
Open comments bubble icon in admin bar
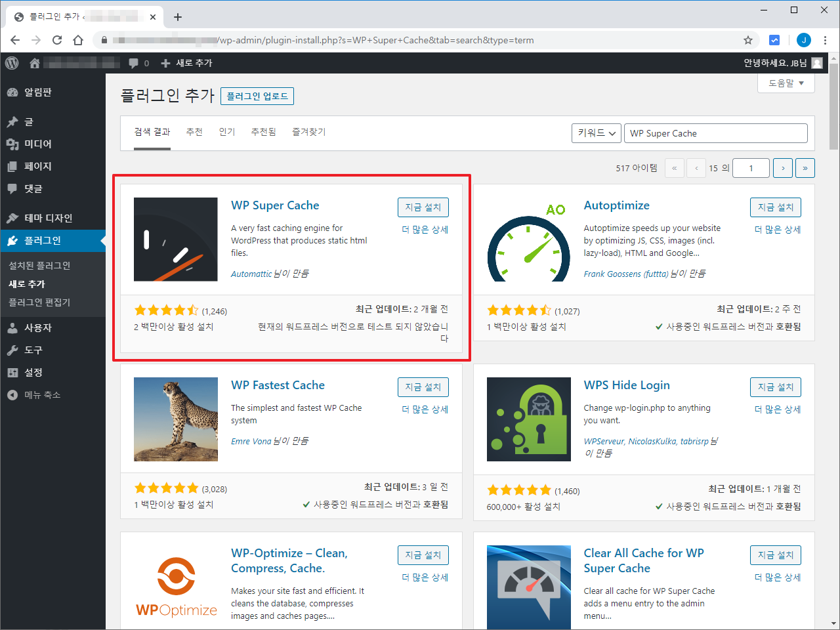coord(134,63)
